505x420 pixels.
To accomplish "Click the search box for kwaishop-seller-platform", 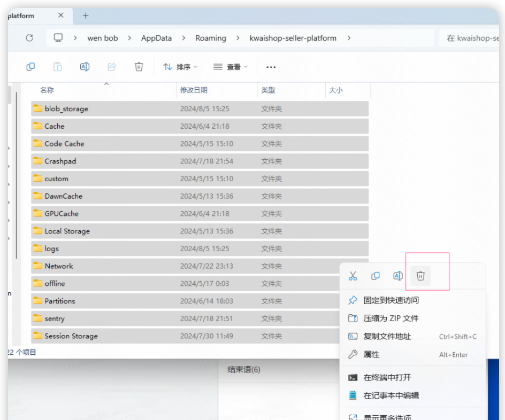I will [x=471, y=38].
